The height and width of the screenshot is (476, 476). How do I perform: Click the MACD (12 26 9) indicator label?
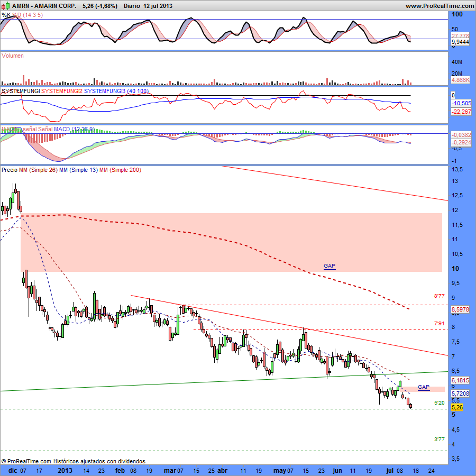point(74,130)
